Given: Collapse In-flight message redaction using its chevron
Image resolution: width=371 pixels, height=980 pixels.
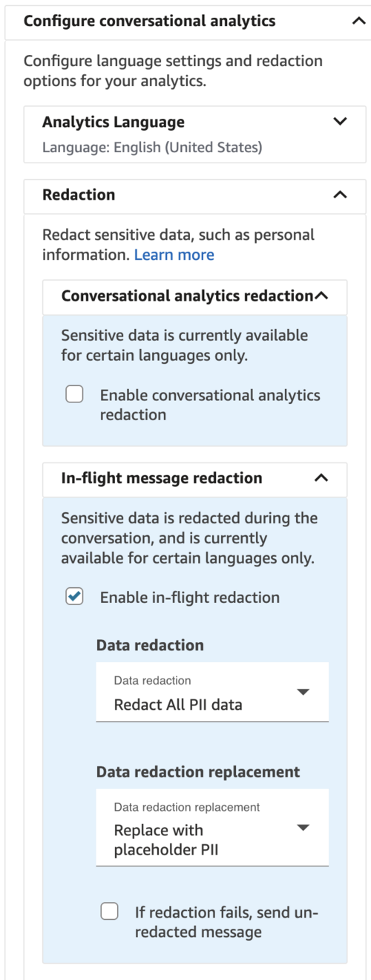Looking at the screenshot, I should (321, 478).
